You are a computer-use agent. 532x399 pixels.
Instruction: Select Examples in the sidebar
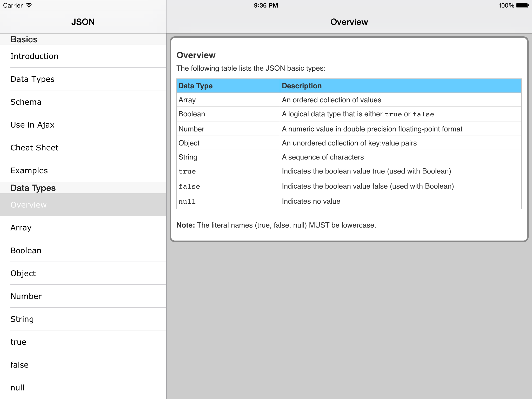29,171
